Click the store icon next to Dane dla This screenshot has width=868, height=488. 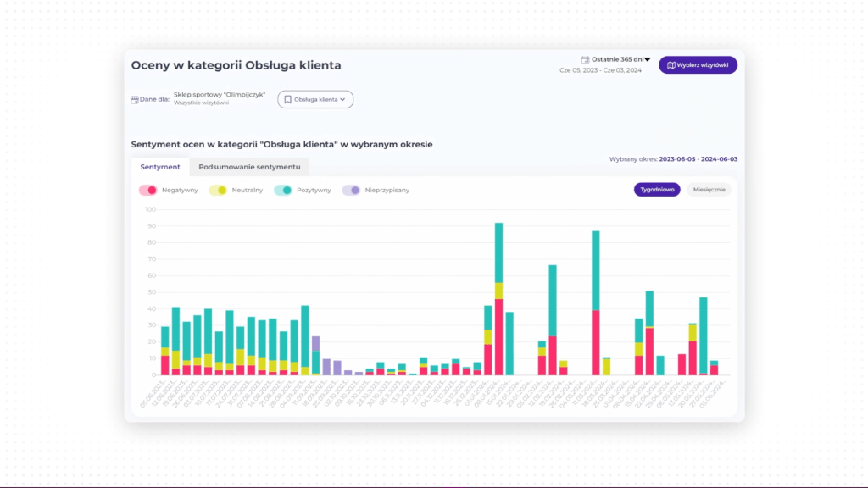point(135,99)
